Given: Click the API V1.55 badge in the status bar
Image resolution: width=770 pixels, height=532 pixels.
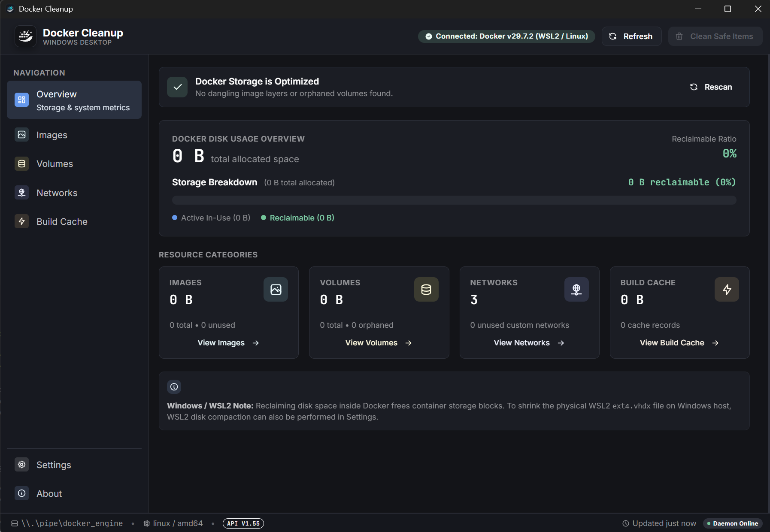Looking at the screenshot, I should (x=243, y=523).
